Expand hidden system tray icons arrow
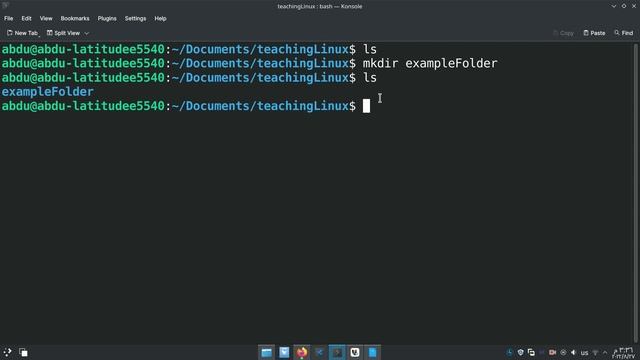 click(605, 353)
